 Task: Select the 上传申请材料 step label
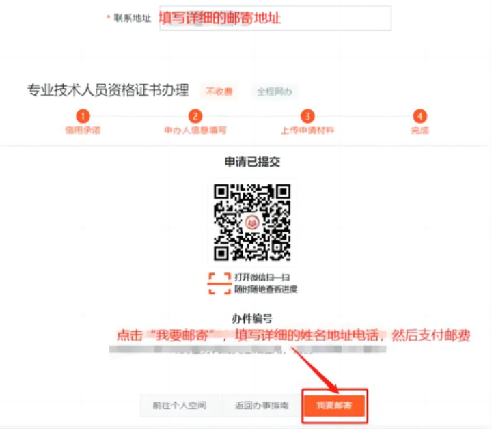point(307,130)
